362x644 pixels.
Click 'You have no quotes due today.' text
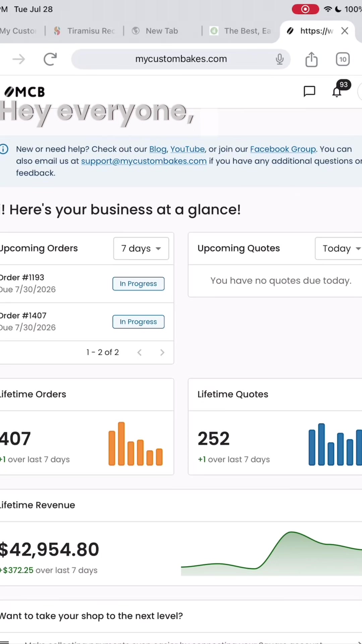coord(281,281)
